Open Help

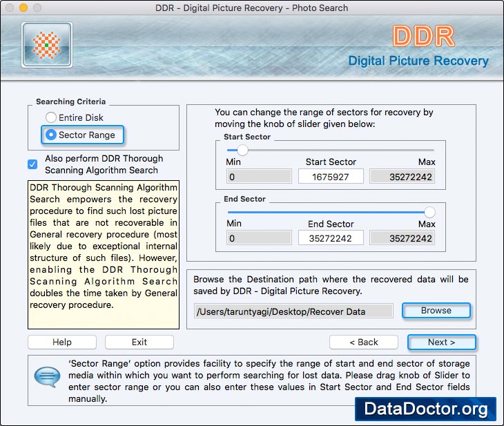[62, 342]
